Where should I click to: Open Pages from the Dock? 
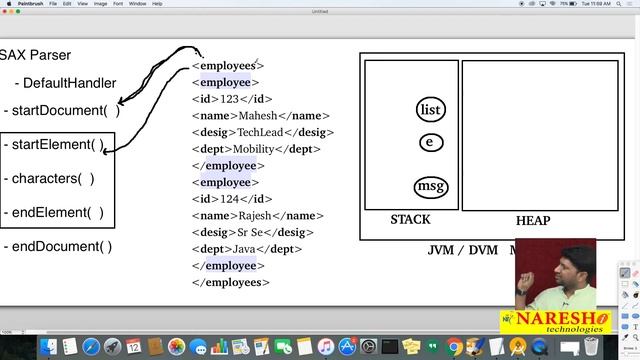262,347
